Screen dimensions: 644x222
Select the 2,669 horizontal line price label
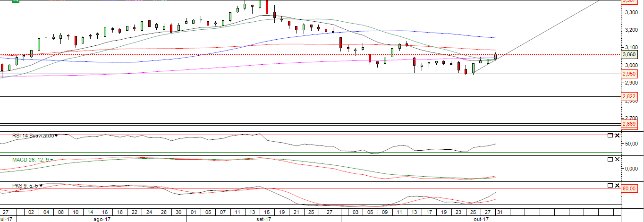click(x=629, y=124)
